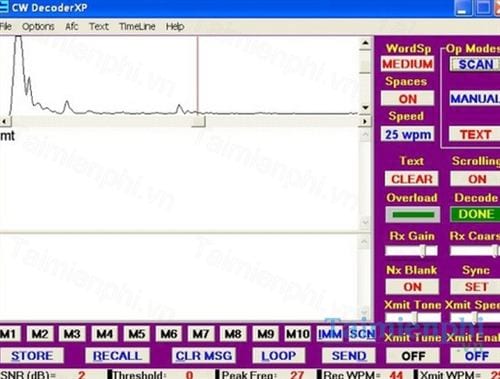Viewport: 500px width, 379px height.
Task: Select memory M10
Action: coord(298,334)
